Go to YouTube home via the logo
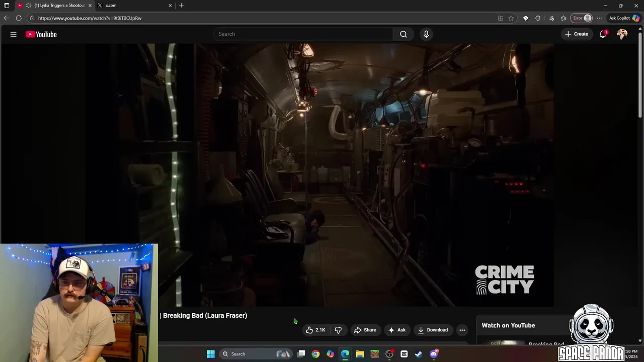 tap(41, 34)
